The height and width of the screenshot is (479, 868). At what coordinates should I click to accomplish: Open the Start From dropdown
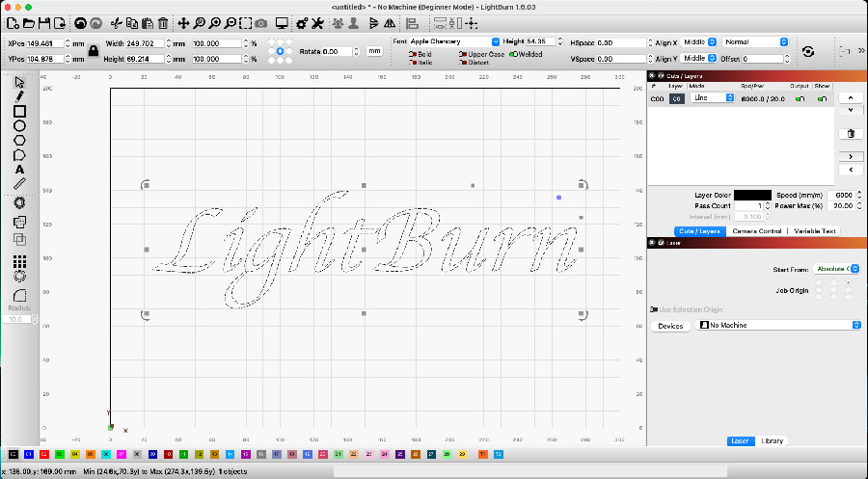836,269
